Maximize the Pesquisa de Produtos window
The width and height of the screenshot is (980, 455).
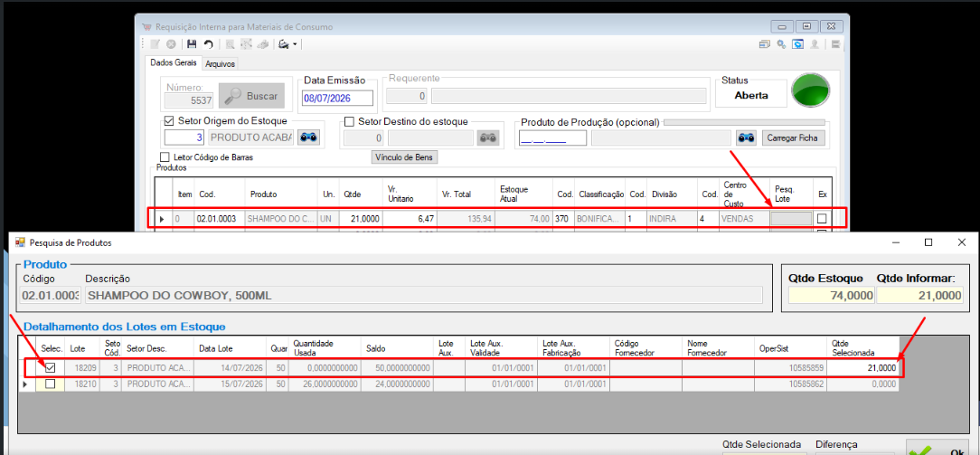tap(928, 242)
